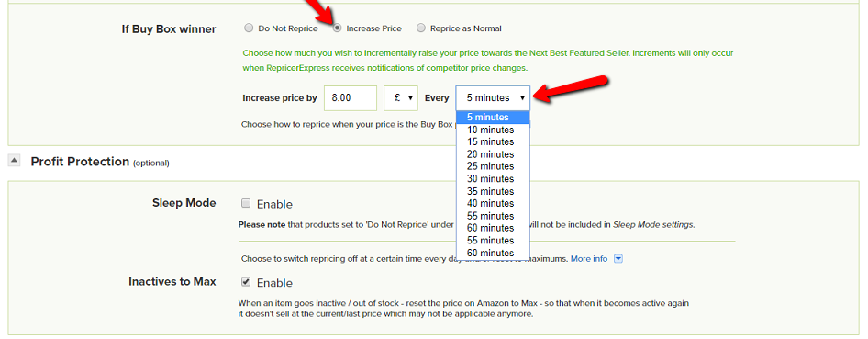Choose 40 minutes in the list
The height and width of the screenshot is (339, 868).
click(x=493, y=203)
